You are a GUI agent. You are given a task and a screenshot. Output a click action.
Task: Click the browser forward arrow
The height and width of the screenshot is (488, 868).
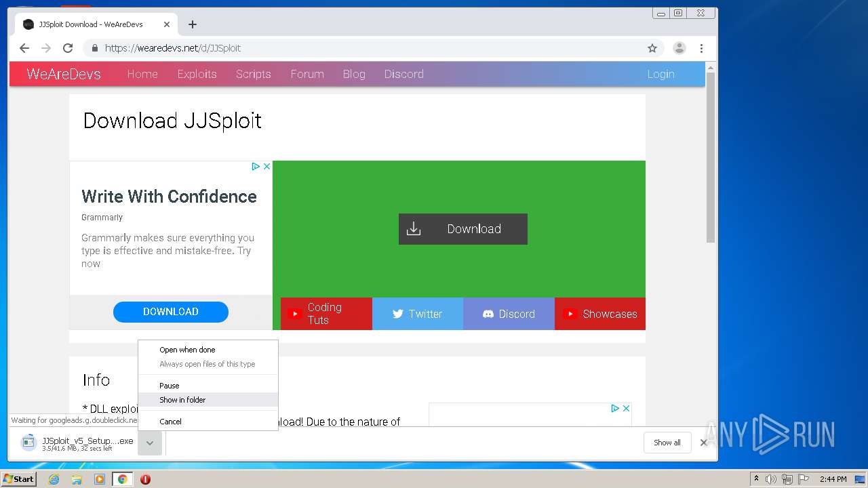click(46, 48)
